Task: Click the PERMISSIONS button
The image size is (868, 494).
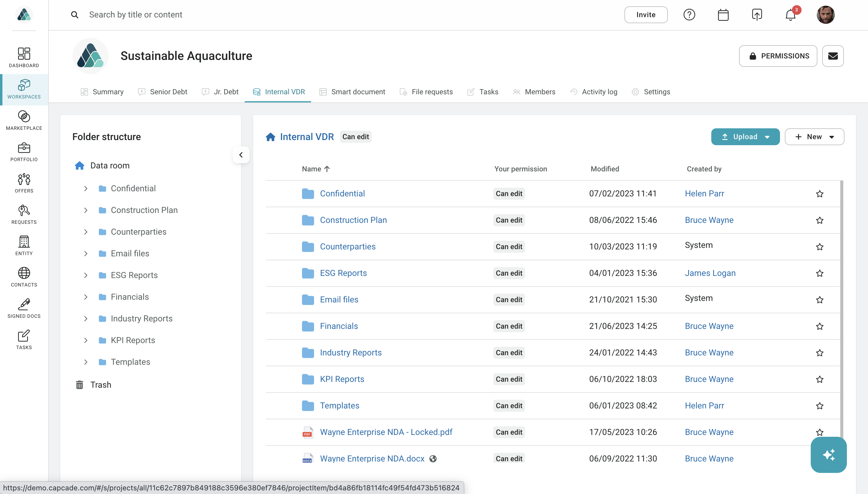Action: tap(778, 56)
